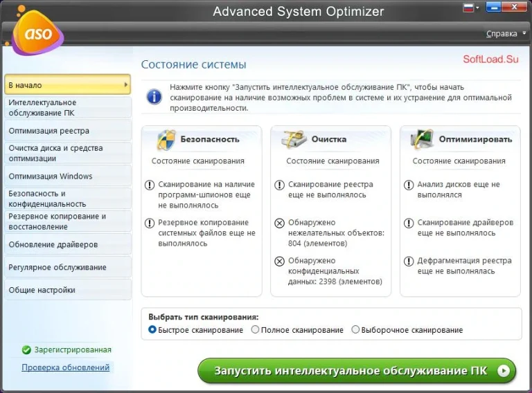
Task: Click play arrow icon on green start button
Action: 504,371
